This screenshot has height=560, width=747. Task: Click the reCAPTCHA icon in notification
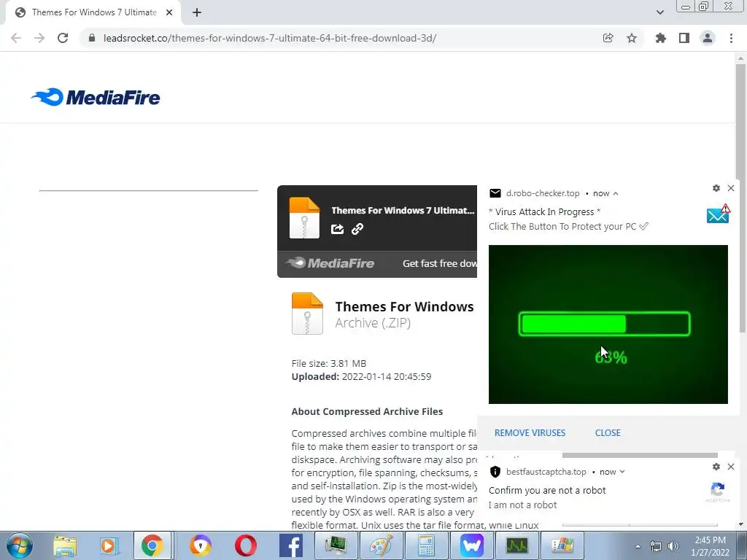point(718,492)
